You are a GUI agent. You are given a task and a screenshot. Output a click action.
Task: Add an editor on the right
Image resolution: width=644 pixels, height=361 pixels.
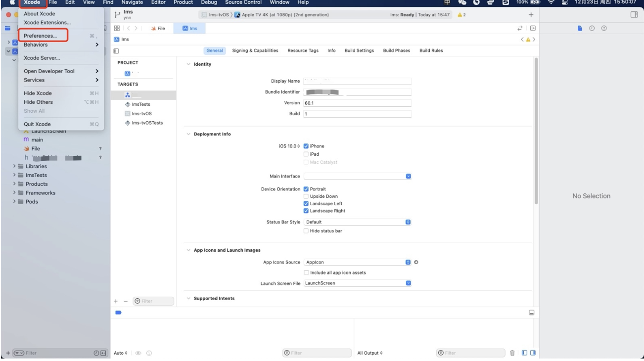click(532, 28)
